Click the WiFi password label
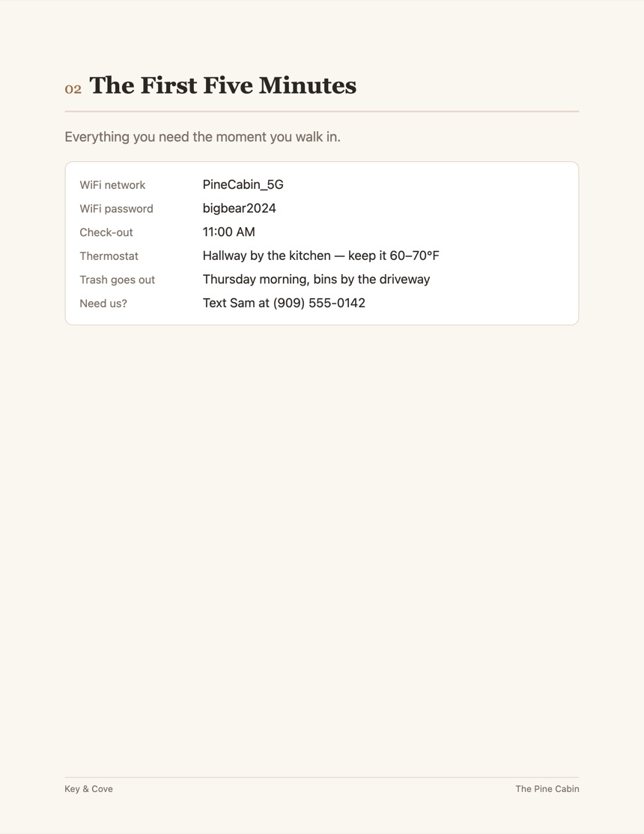Image resolution: width=644 pixels, height=834 pixels. (x=116, y=208)
